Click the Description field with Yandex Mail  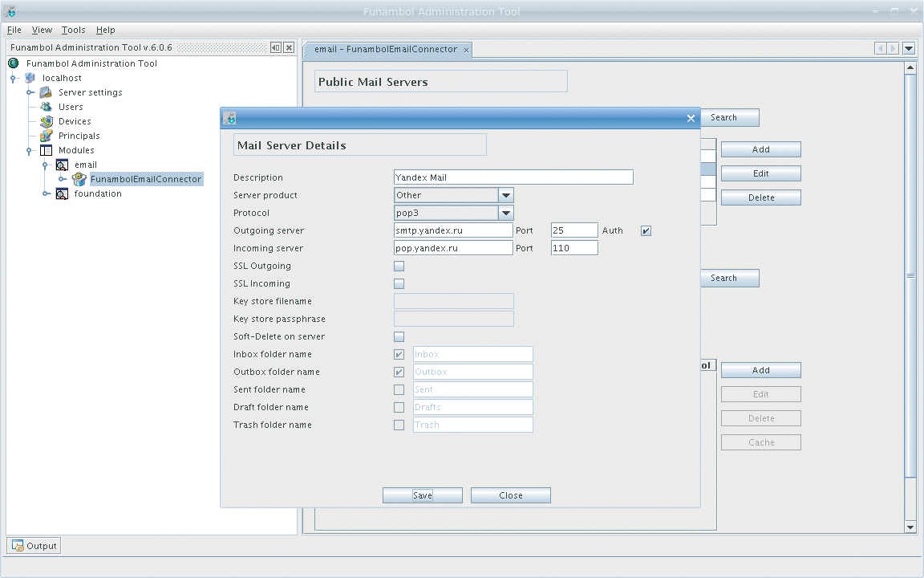(513, 177)
